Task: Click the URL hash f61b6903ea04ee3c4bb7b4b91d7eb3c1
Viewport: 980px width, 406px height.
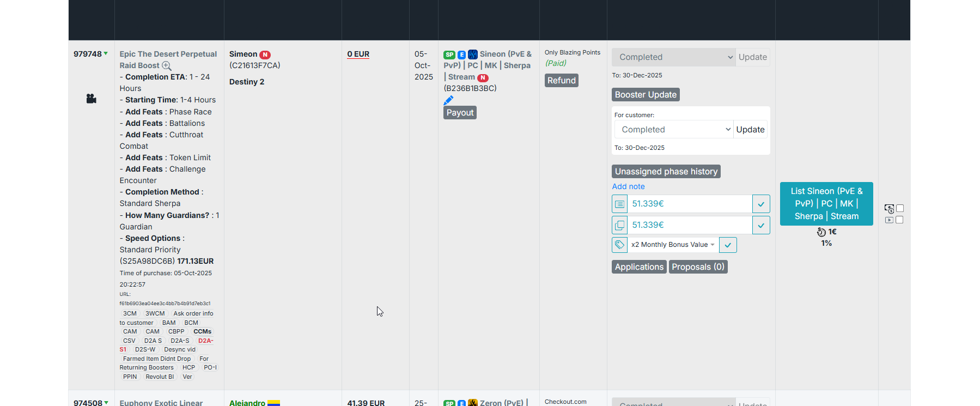Action: point(165,304)
